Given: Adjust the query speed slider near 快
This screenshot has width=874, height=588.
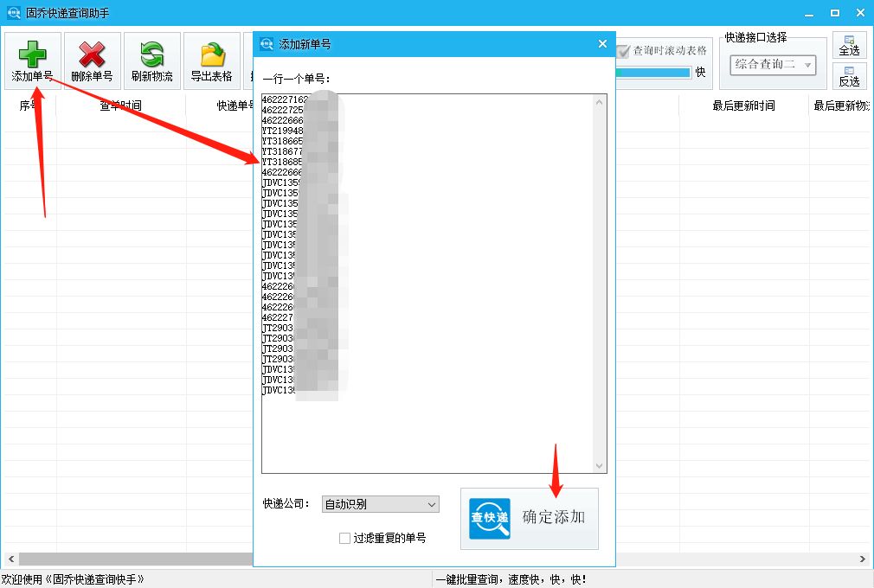Looking at the screenshot, I should (x=653, y=73).
